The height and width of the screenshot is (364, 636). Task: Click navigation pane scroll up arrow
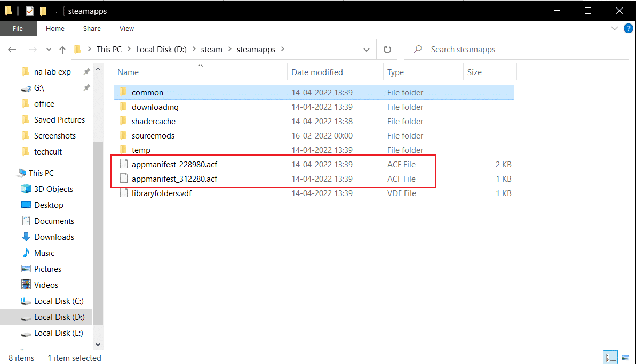coord(98,69)
